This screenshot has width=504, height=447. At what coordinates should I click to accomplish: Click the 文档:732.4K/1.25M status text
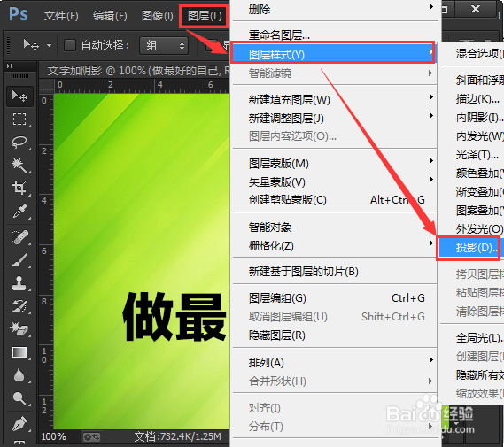click(178, 436)
